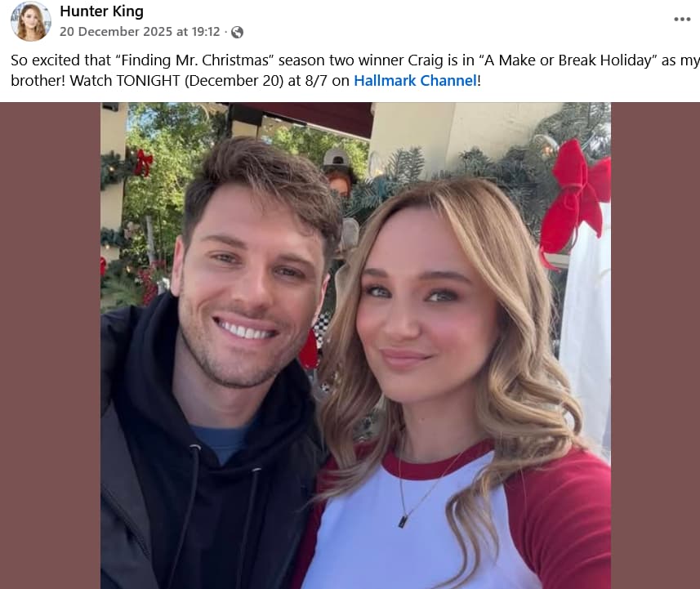Open the three-dot post options menu
This screenshot has width=700, height=589.
682,19
